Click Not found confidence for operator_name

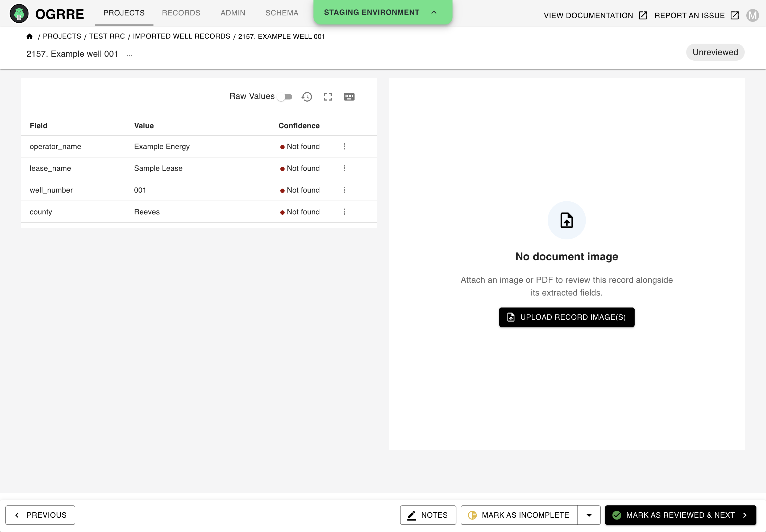coord(300,146)
